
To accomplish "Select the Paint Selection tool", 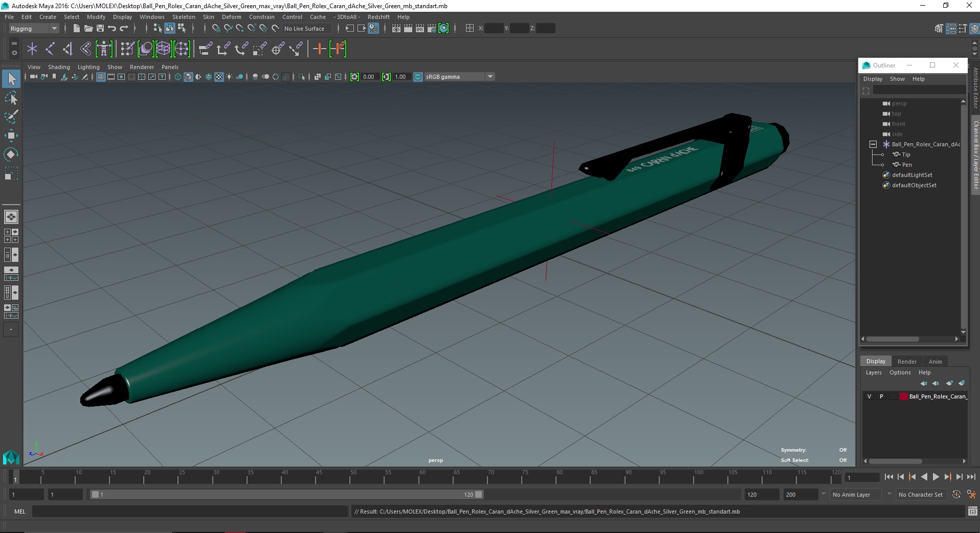I will tap(11, 117).
